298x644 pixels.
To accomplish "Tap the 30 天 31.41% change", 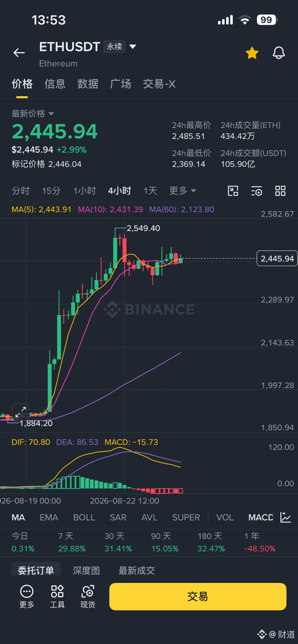I will tap(118, 542).
